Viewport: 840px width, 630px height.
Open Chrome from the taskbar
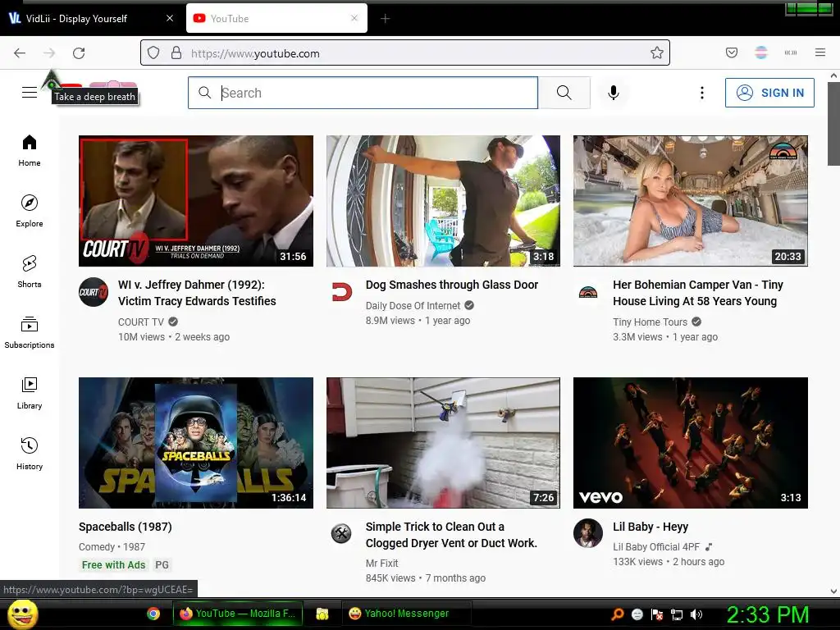(x=153, y=614)
